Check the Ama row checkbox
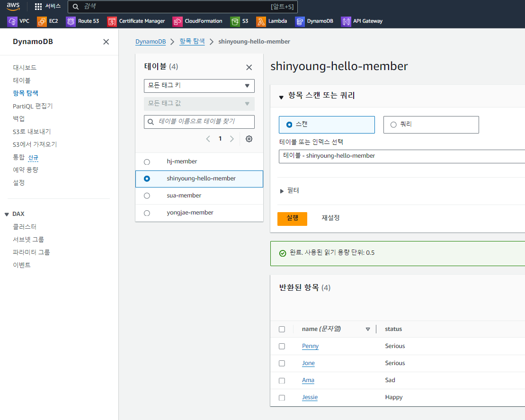This screenshot has height=420, width=525. pyautogui.click(x=282, y=381)
